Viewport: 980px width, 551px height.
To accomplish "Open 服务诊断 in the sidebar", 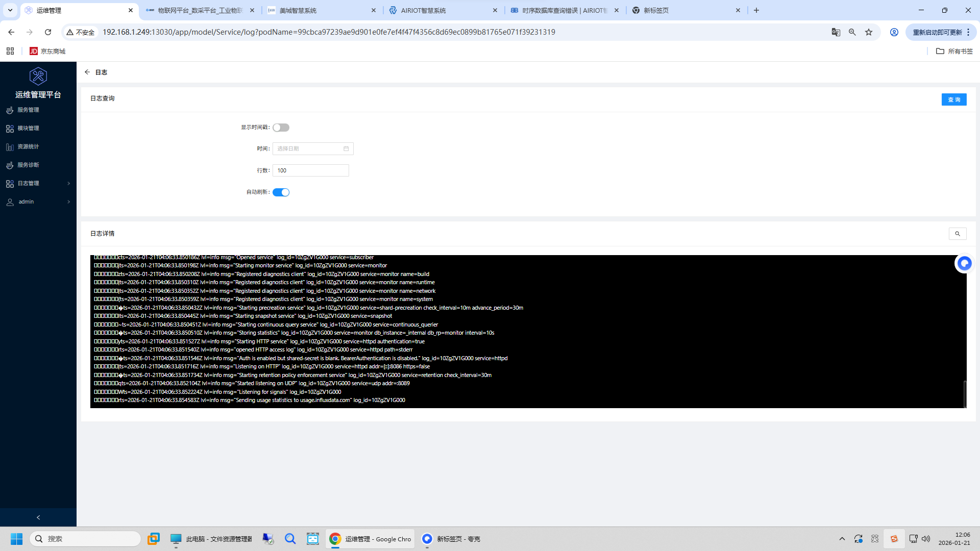I will (x=28, y=165).
